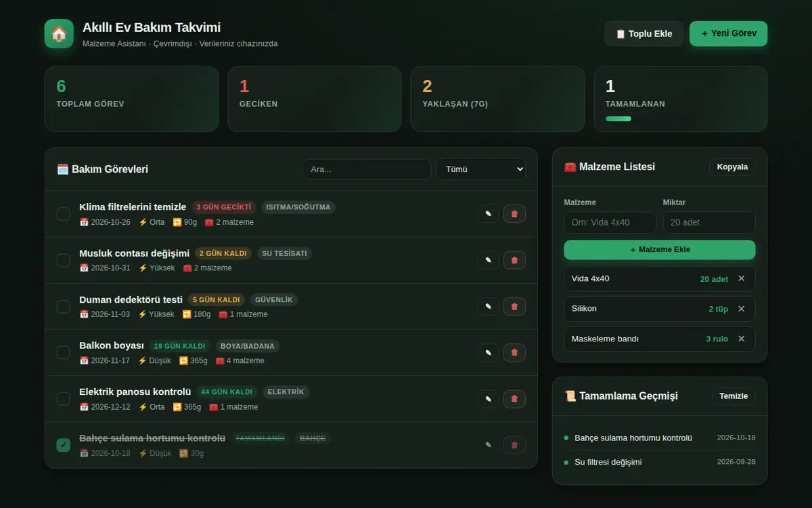Uncheck Bahçe sulama hortumu kontrolü task

pos(64,445)
